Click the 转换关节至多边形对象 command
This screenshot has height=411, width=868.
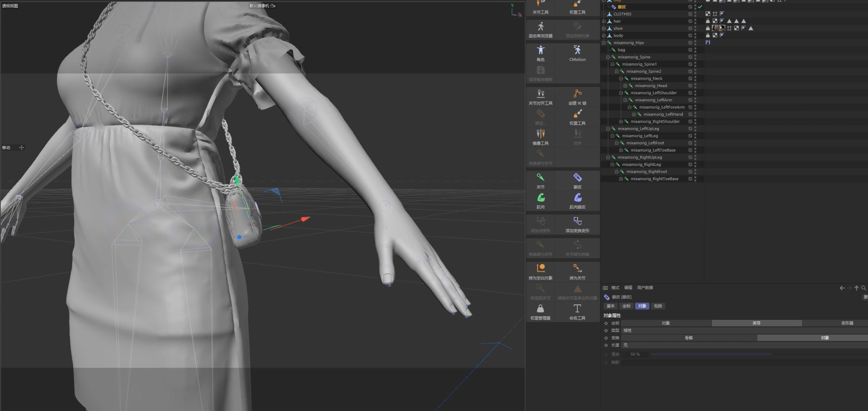coord(577,292)
